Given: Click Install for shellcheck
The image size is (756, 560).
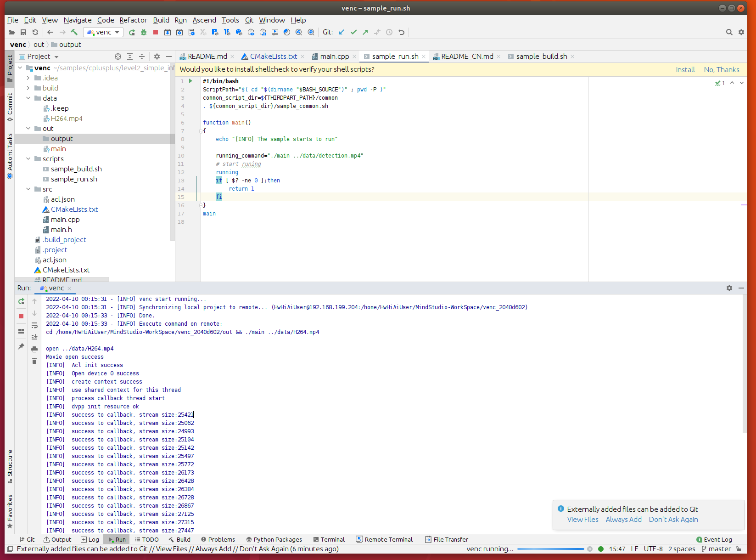Looking at the screenshot, I should coord(685,70).
